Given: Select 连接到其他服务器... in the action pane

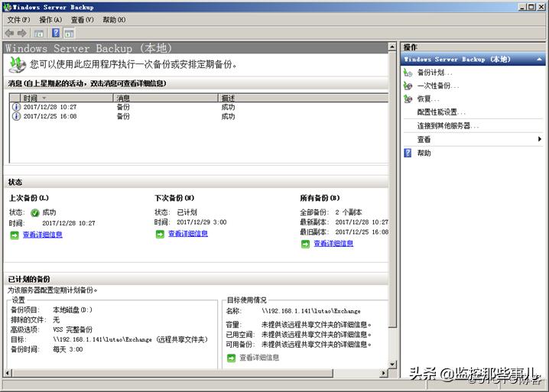Looking at the screenshot, I should click(448, 126).
